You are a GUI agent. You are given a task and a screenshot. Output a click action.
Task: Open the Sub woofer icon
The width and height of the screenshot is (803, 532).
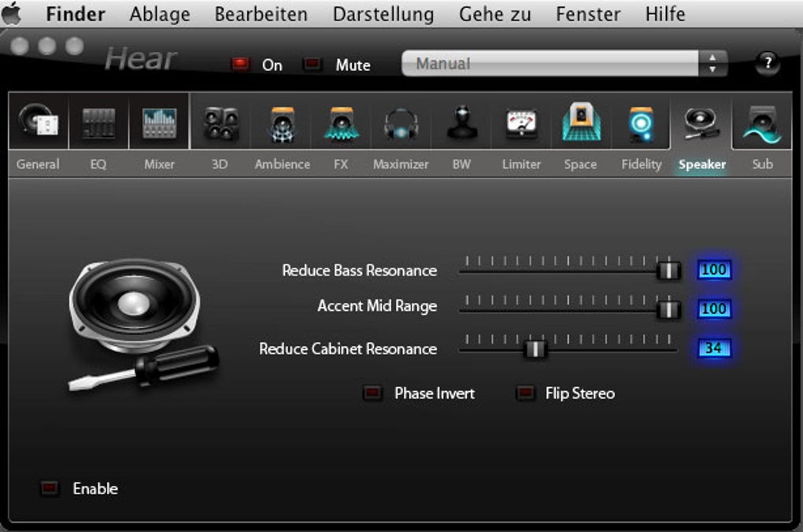pyautogui.click(x=762, y=124)
